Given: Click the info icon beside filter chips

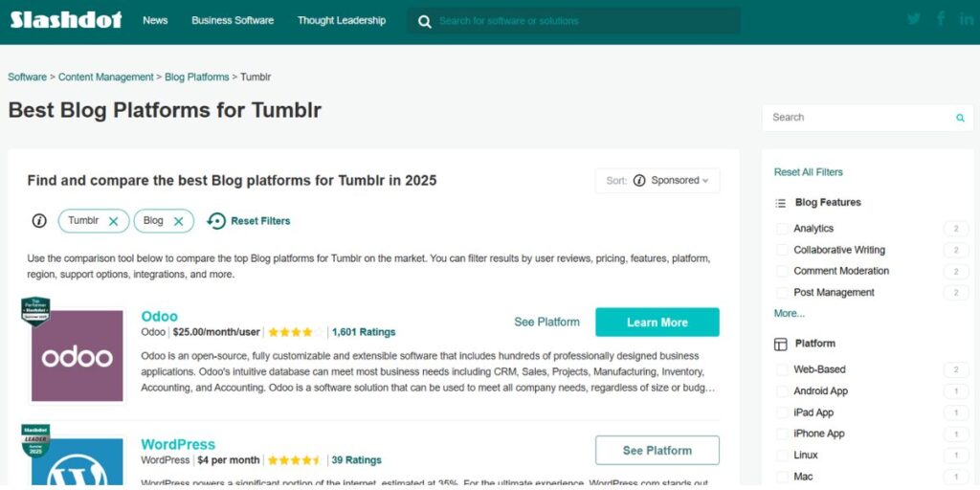Looking at the screenshot, I should pyautogui.click(x=39, y=221).
